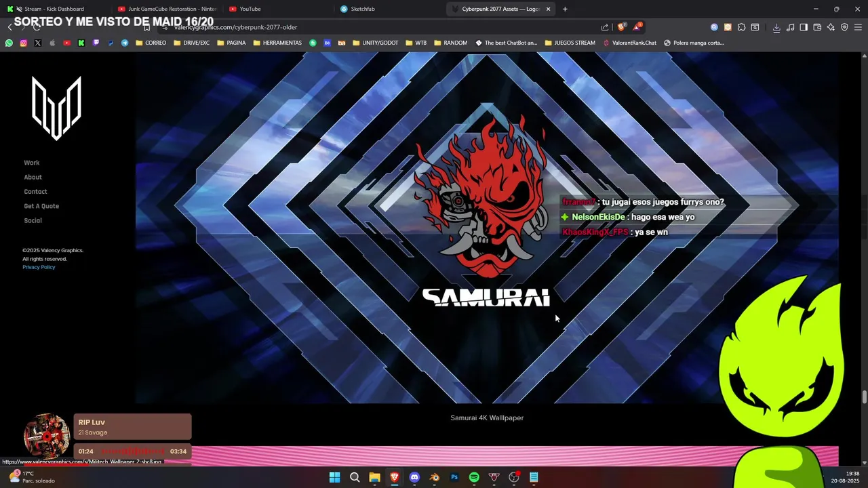This screenshot has height=488, width=868.
Task: Open the YouTube bookmark icon in bookmarks bar
Action: tap(66, 43)
